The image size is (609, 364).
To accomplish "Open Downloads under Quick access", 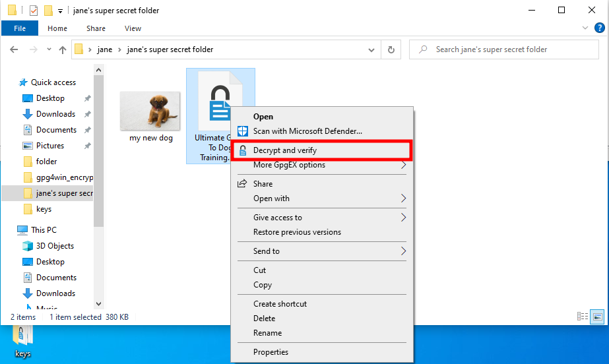I will (55, 114).
